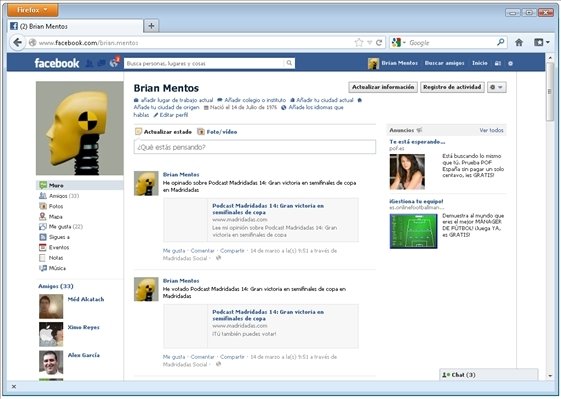561x399 pixels.
Task: Click audience globe icon on first post
Action: tap(218, 258)
